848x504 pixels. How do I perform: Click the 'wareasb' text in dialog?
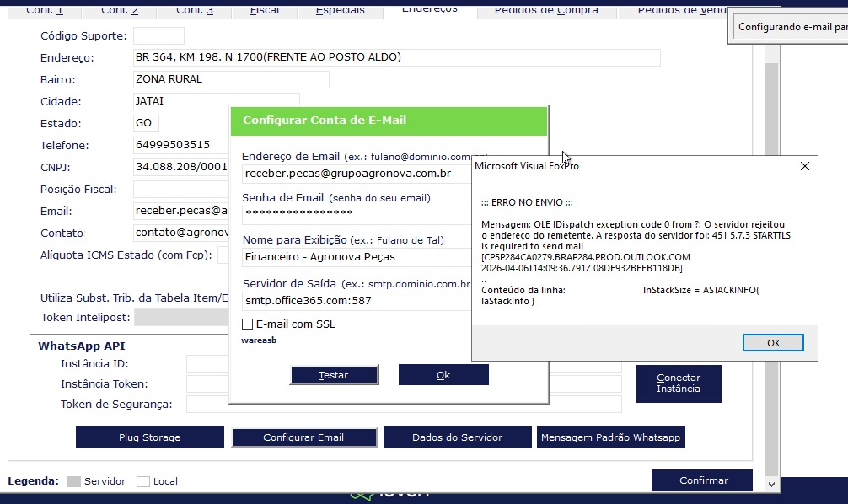click(x=259, y=340)
